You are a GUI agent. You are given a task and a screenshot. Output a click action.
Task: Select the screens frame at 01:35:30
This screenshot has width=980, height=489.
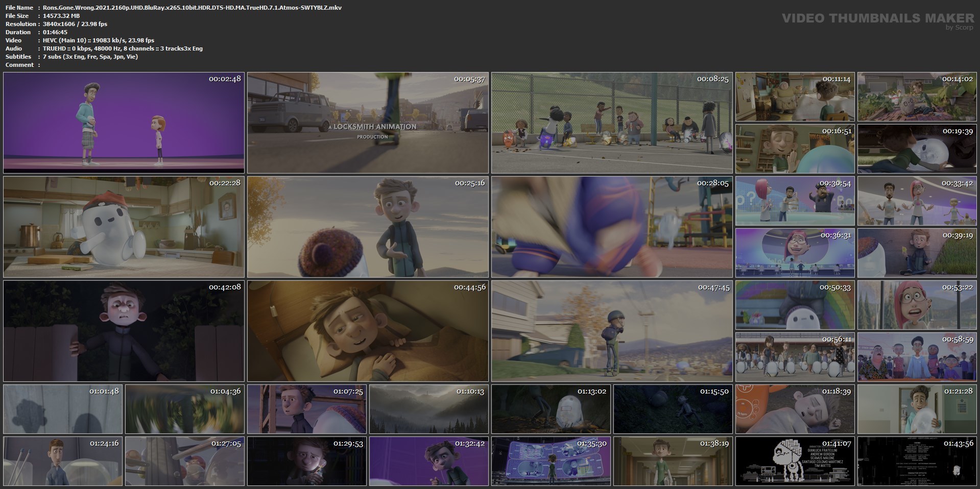pyautogui.click(x=551, y=461)
